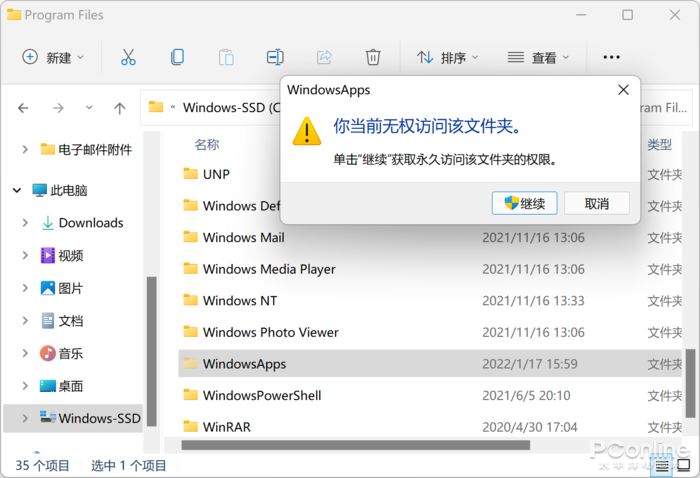Select the WindowsApps folder row

point(430,363)
